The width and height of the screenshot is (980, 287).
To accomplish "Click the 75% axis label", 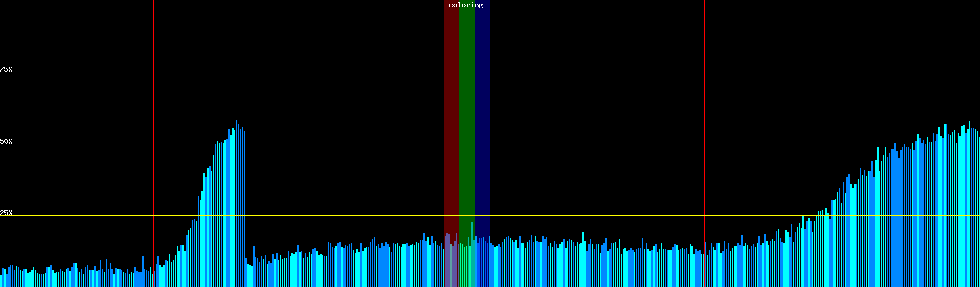I will [6, 69].
